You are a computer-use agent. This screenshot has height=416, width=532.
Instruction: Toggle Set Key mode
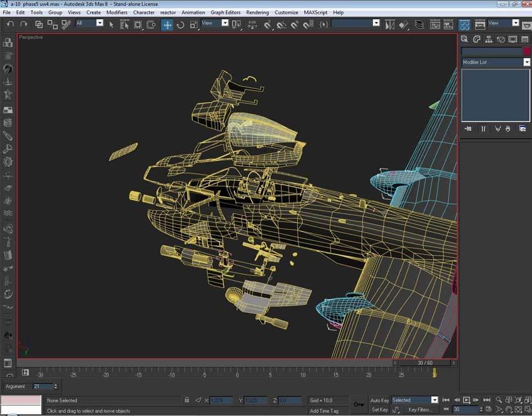(x=379, y=410)
